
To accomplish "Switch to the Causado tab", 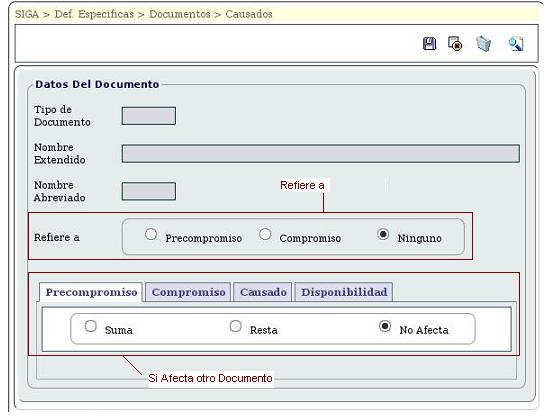I will pos(263,292).
